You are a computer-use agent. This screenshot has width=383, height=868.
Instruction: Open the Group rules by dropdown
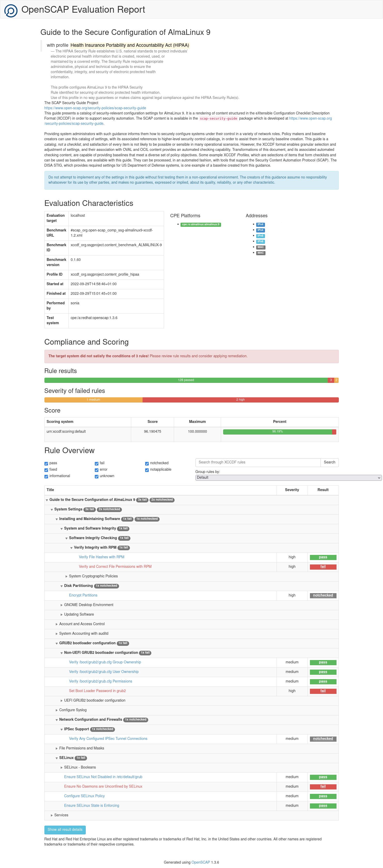[x=288, y=478]
